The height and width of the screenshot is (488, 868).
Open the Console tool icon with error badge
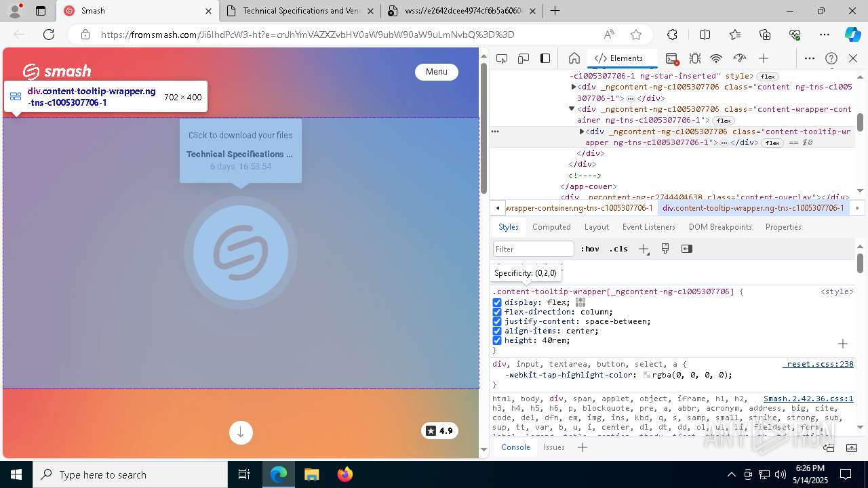(672, 58)
